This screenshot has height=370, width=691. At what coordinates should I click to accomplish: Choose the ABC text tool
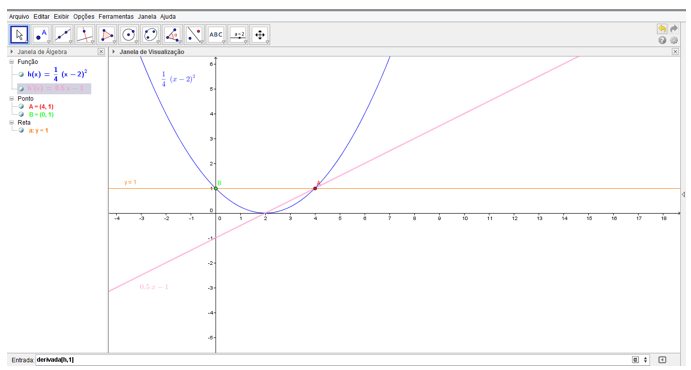[x=216, y=35]
